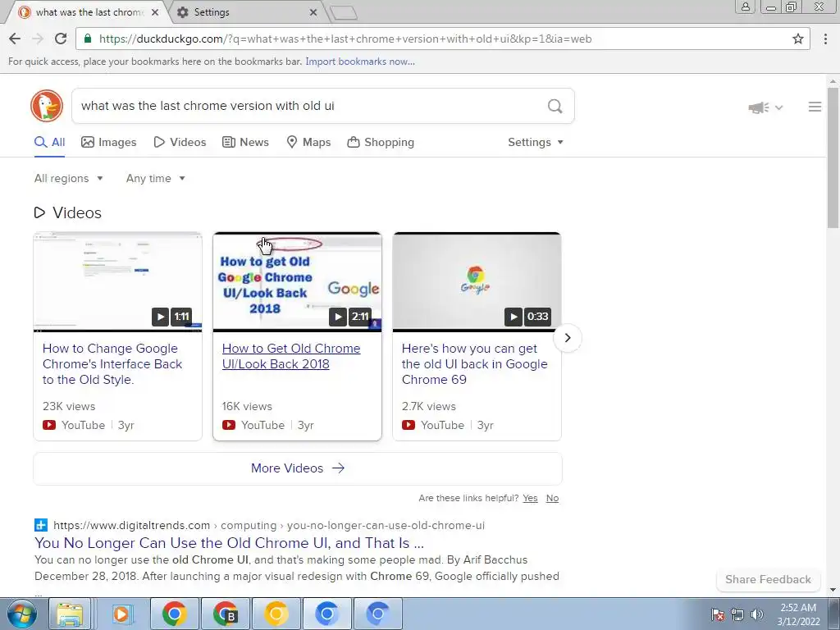This screenshot has width=840, height=630.
Task: Open 'Here's how you can get the old UI' link
Action: click(x=475, y=363)
